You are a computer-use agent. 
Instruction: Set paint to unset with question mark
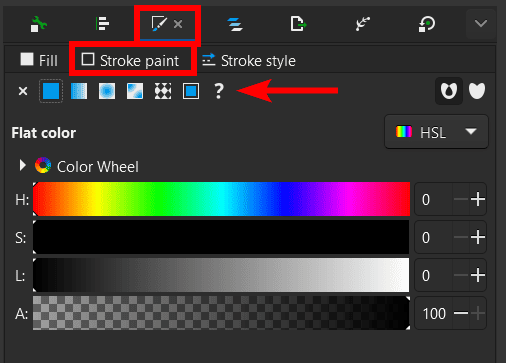pyautogui.click(x=219, y=91)
